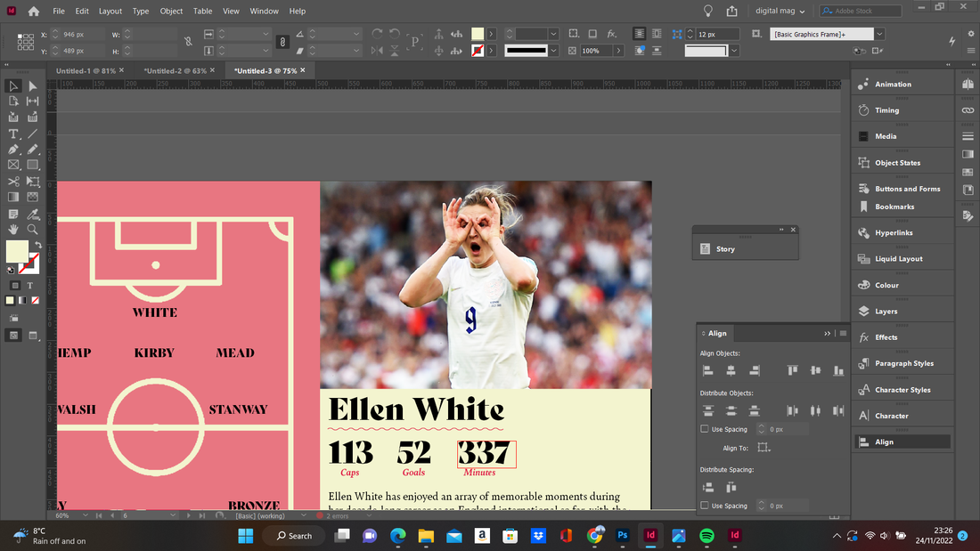
Task: Toggle constrain scaling proportions chain link
Action: pyautogui.click(x=282, y=42)
